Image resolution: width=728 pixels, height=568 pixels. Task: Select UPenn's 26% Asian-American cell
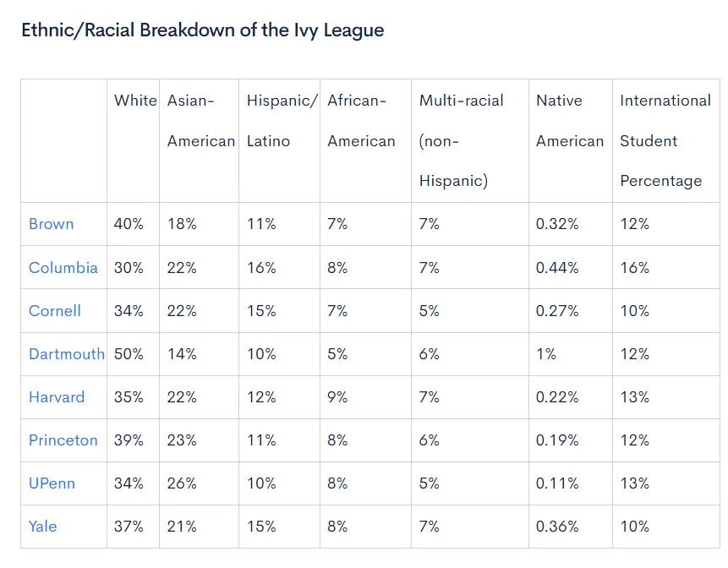click(x=182, y=483)
